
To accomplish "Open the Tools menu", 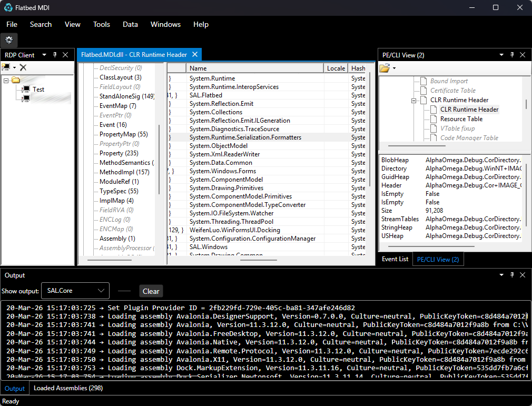I will [x=102, y=24].
